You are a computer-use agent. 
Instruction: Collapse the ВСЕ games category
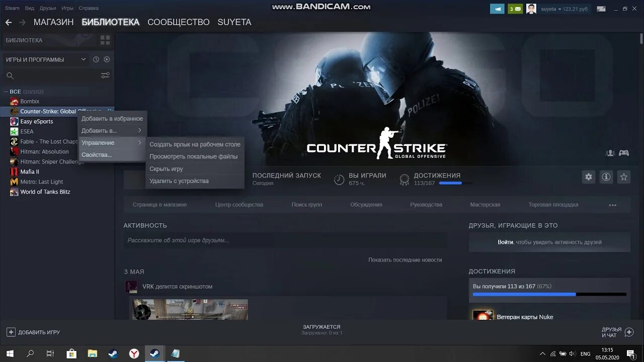point(6,92)
